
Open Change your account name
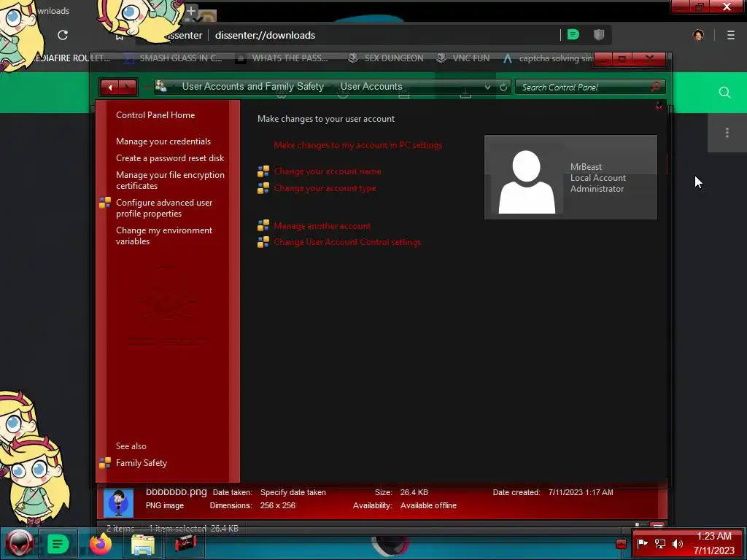[328, 171]
